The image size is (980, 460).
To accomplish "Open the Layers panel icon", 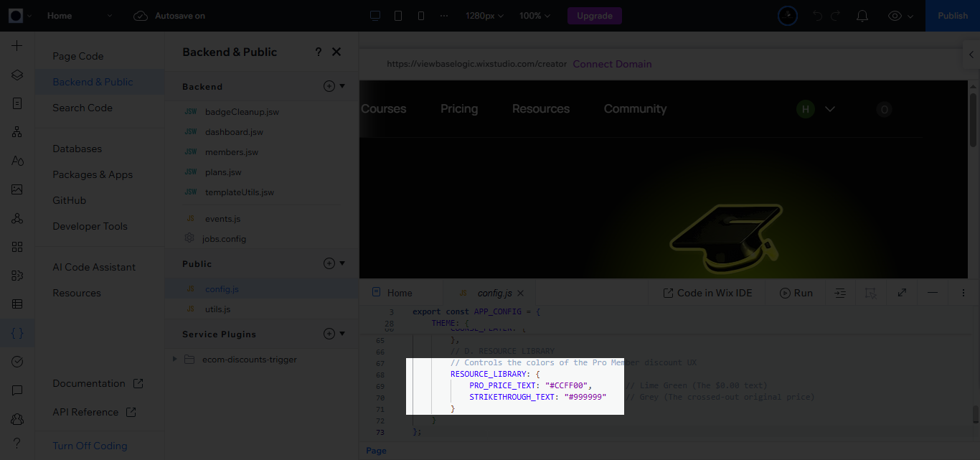I will pos(17,74).
